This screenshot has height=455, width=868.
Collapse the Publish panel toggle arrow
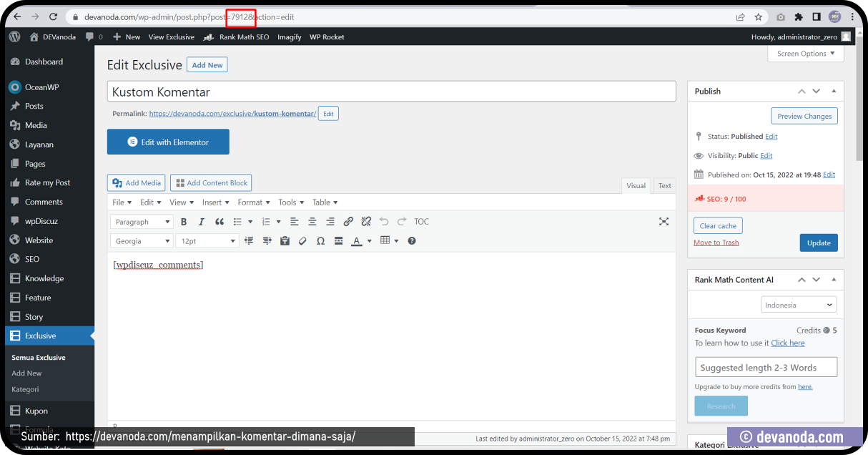834,92
